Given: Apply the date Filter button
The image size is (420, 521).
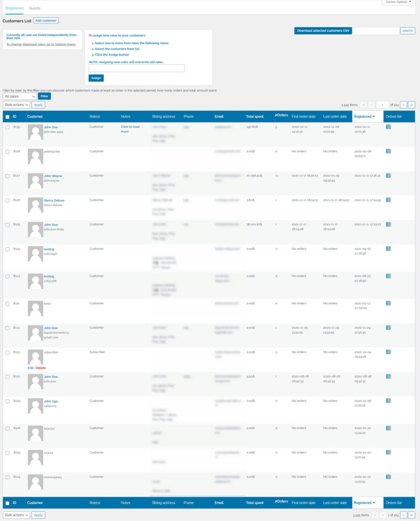Looking at the screenshot, I should 44,96.
